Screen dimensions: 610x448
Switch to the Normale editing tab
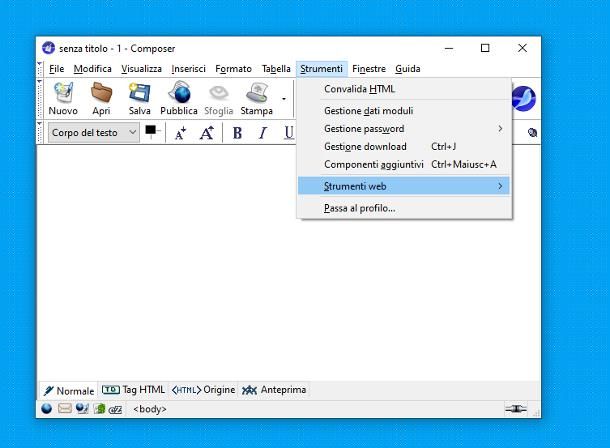(x=69, y=390)
